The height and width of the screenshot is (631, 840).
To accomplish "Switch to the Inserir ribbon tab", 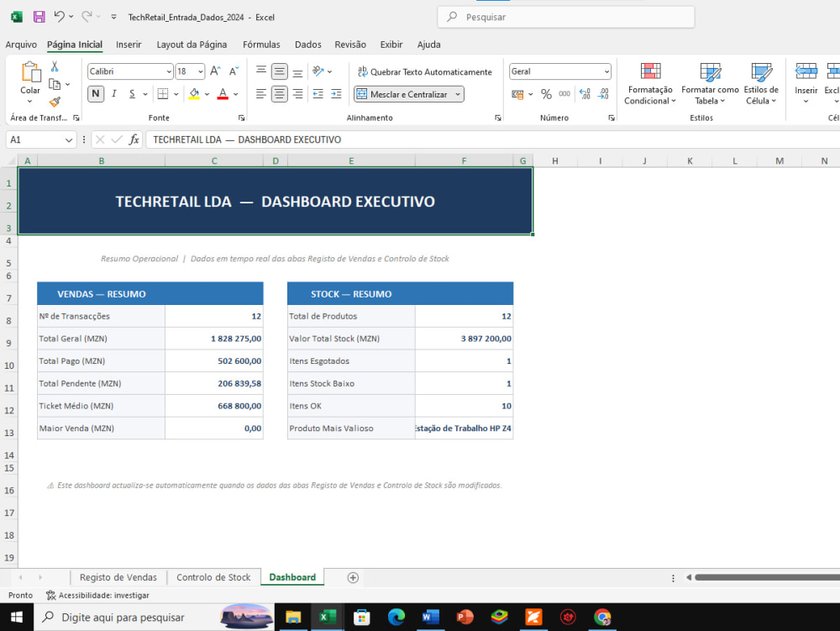I will coord(129,45).
